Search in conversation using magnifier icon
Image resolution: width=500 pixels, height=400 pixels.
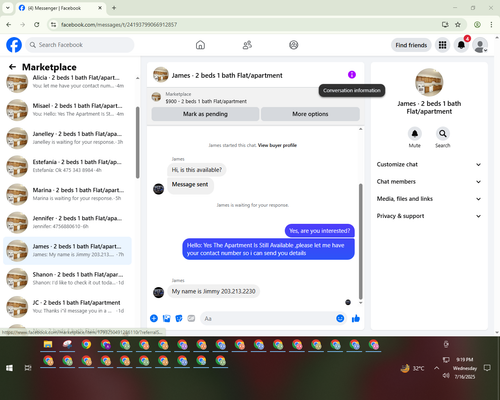(443, 134)
